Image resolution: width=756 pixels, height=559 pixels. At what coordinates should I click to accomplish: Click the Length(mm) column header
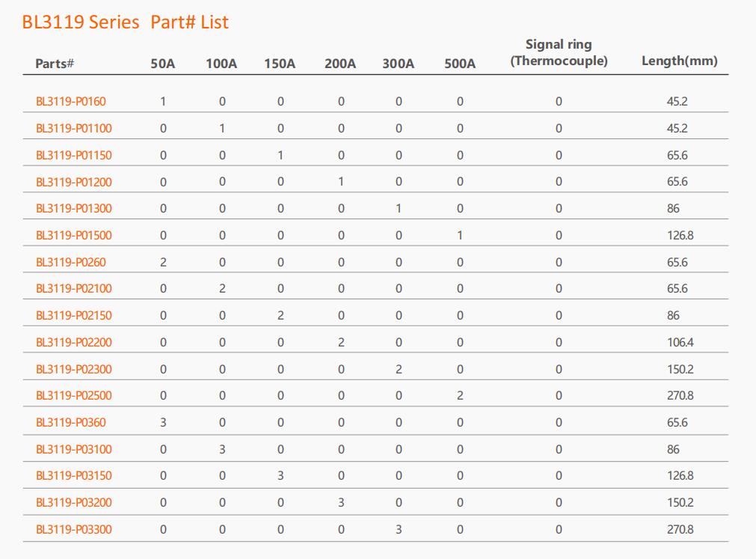coord(679,61)
